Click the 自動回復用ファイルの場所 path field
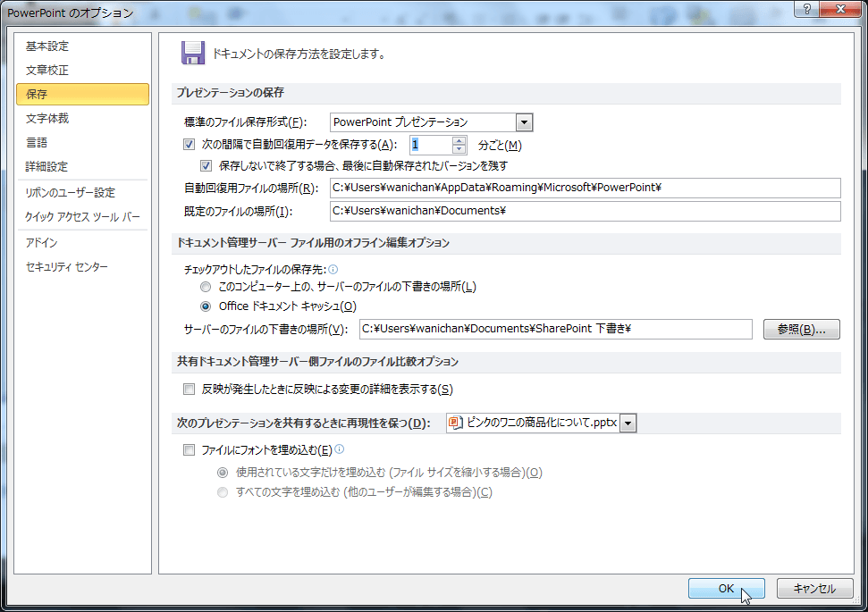The height and width of the screenshot is (612, 868). coord(586,188)
